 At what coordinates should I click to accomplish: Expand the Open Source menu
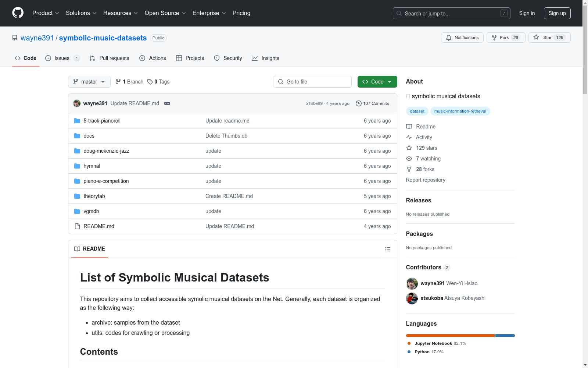tap(165, 13)
